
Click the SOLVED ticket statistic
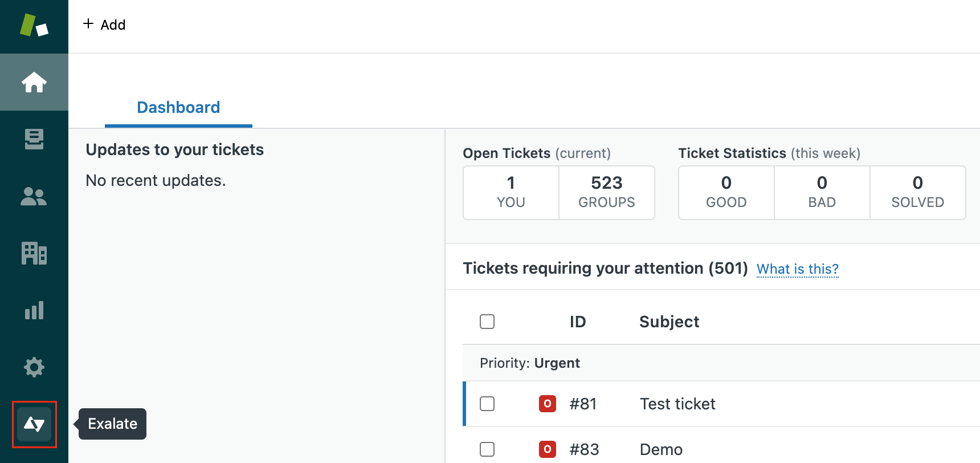tap(917, 192)
